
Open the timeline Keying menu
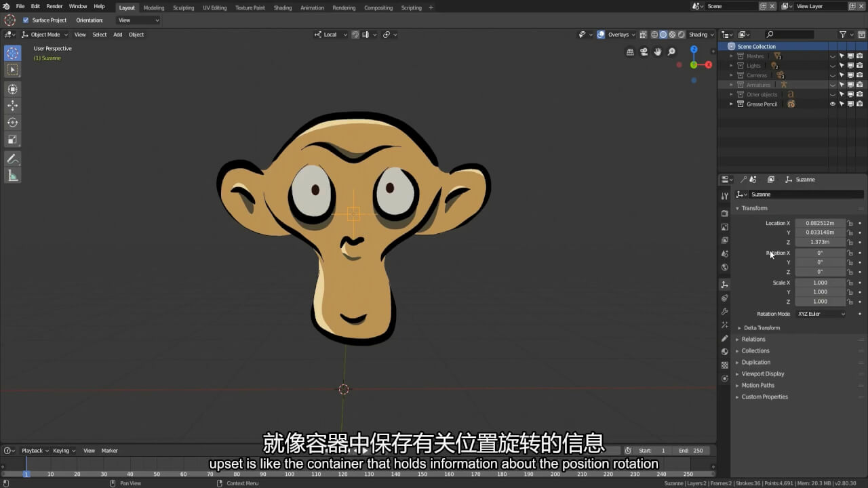coord(63,451)
